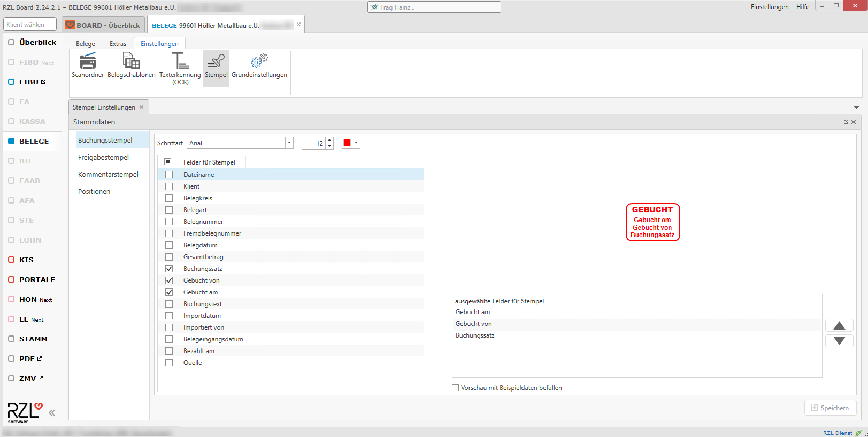Uncheck the Buchungssatz field checkbox

point(169,269)
